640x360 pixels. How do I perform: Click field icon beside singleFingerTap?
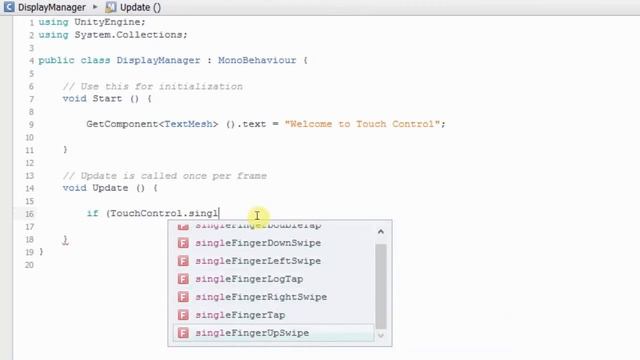click(183, 315)
